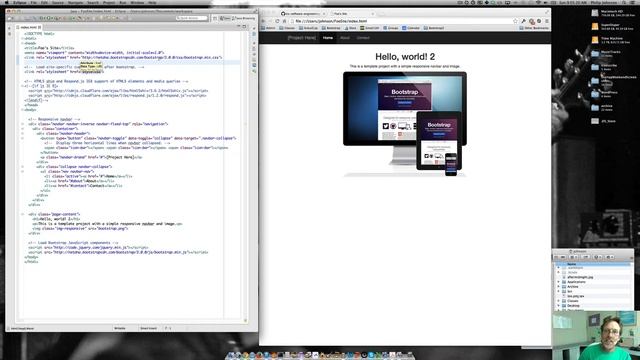Click the Chrome back arrow button

click(263, 21)
